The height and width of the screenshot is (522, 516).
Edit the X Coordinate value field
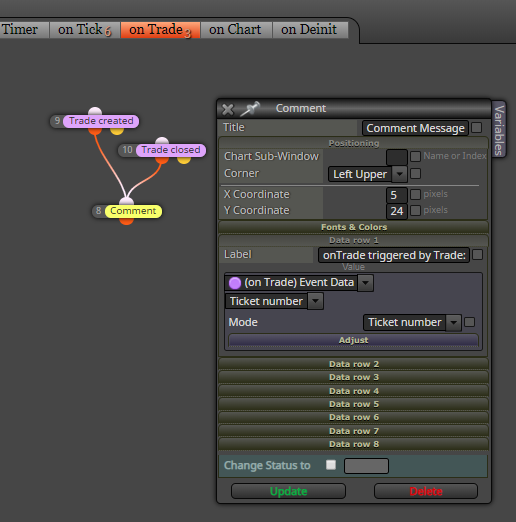point(397,195)
